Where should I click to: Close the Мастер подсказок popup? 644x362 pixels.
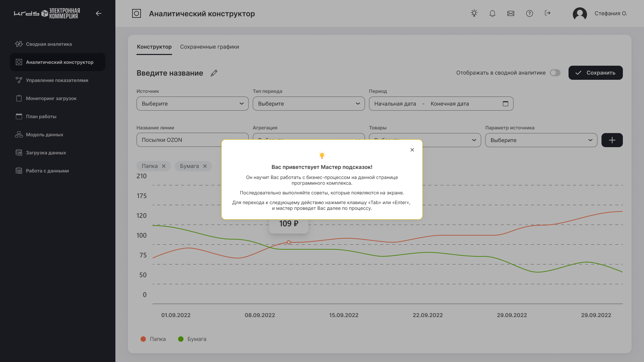412,150
